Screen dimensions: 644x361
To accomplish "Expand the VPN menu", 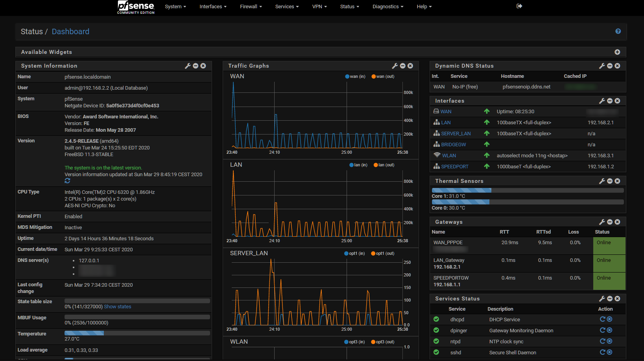I will pos(319,6).
